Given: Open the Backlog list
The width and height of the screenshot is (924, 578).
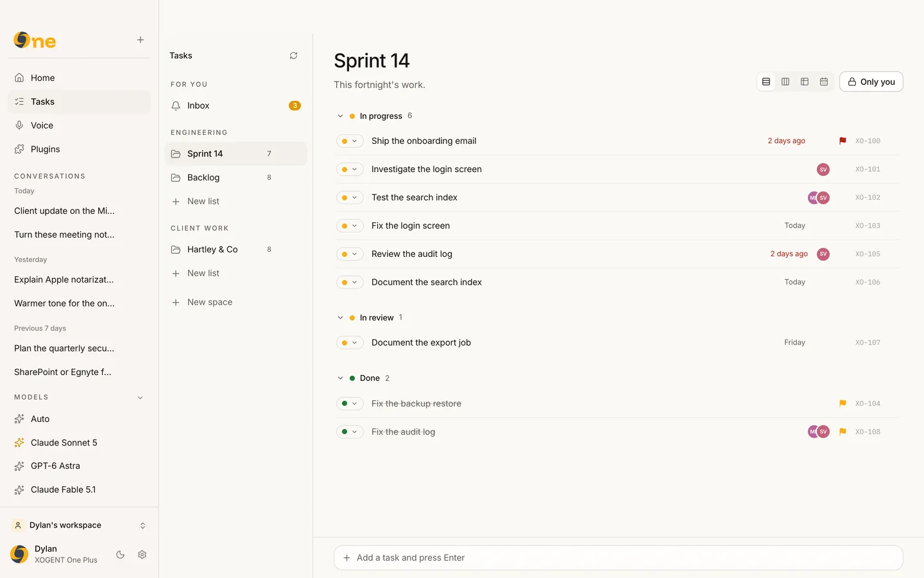Looking at the screenshot, I should (x=236, y=177).
